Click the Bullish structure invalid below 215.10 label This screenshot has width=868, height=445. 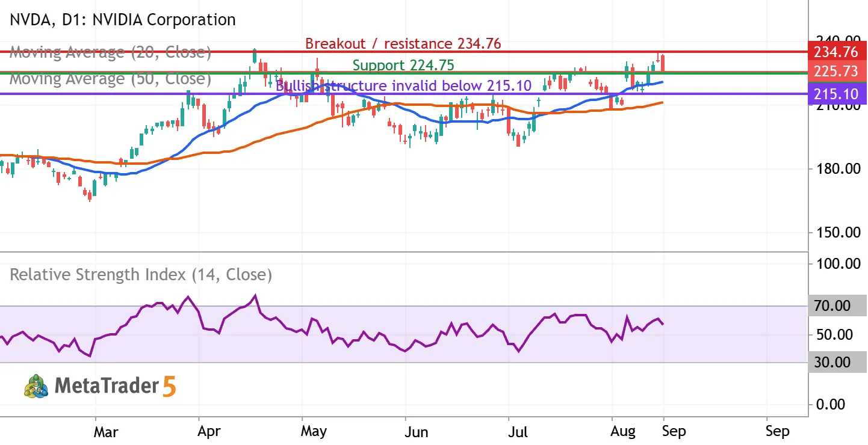coord(404,86)
